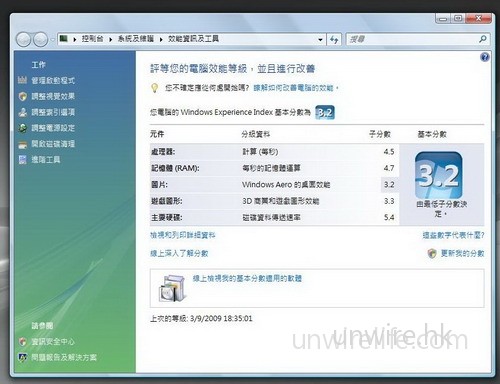500x384 pixels.
Task: Expand the arrow after 控制台 breadcrumb
Action: point(110,39)
